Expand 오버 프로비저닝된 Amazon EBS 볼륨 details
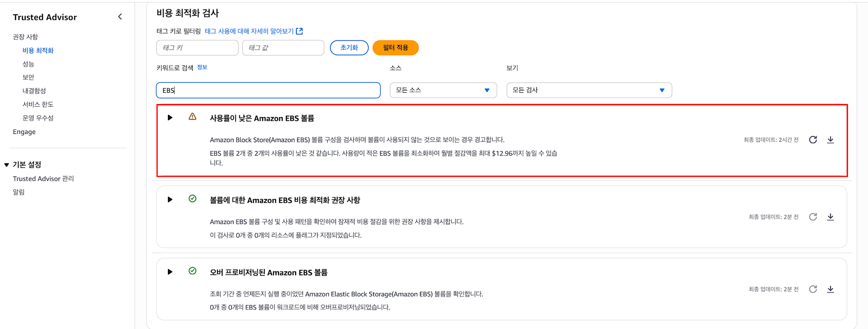 pos(170,272)
